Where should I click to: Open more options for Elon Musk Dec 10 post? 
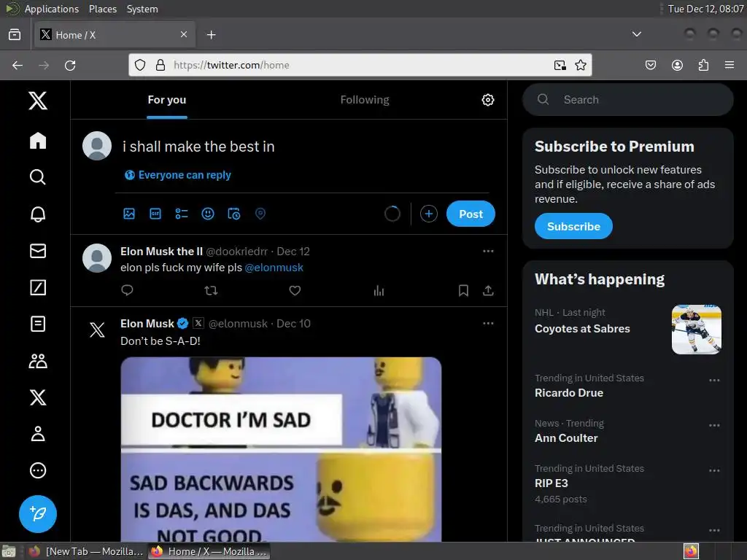click(488, 323)
